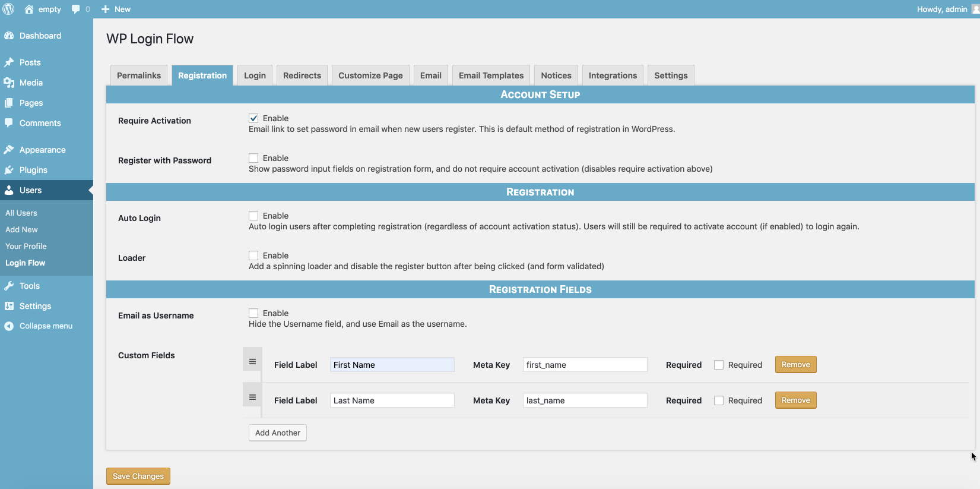Open Tools menu item
The image size is (980, 489).
click(x=46, y=286)
